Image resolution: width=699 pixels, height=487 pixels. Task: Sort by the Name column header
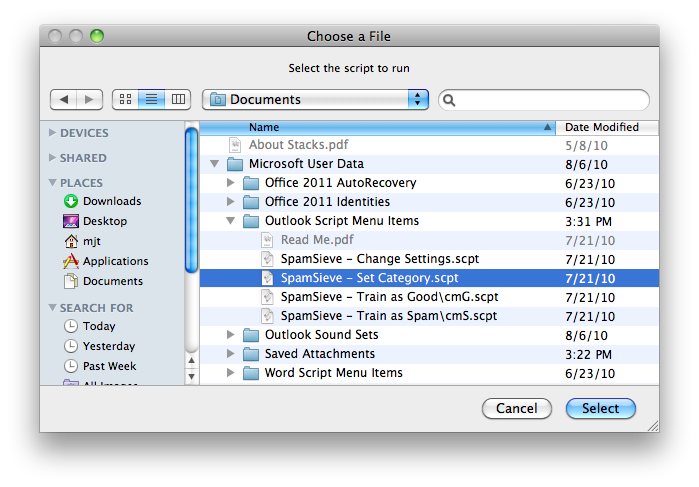click(x=377, y=127)
